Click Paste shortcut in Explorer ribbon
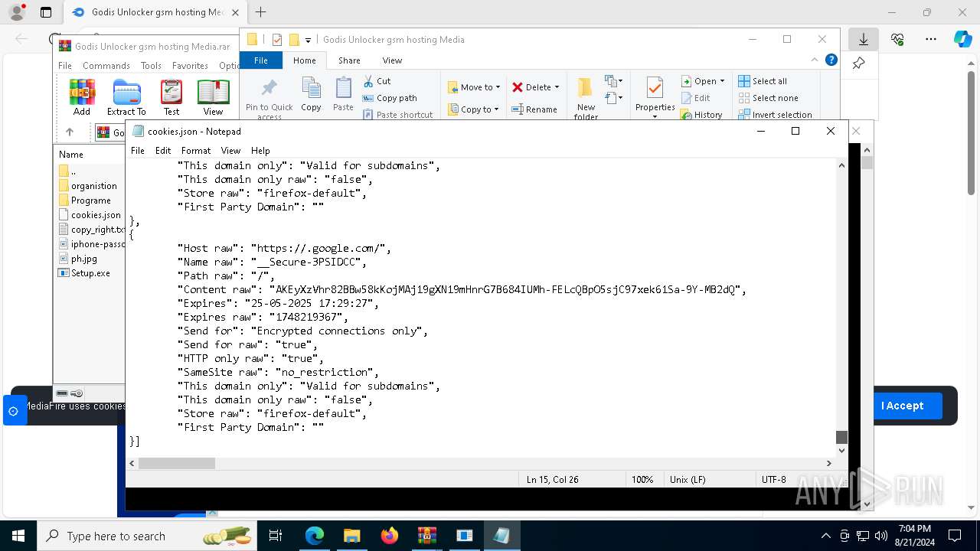Image resolution: width=980 pixels, height=551 pixels. coord(397,115)
